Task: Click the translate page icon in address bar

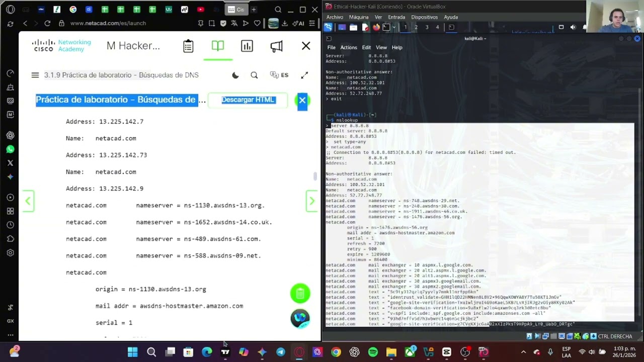Action: (x=234, y=23)
